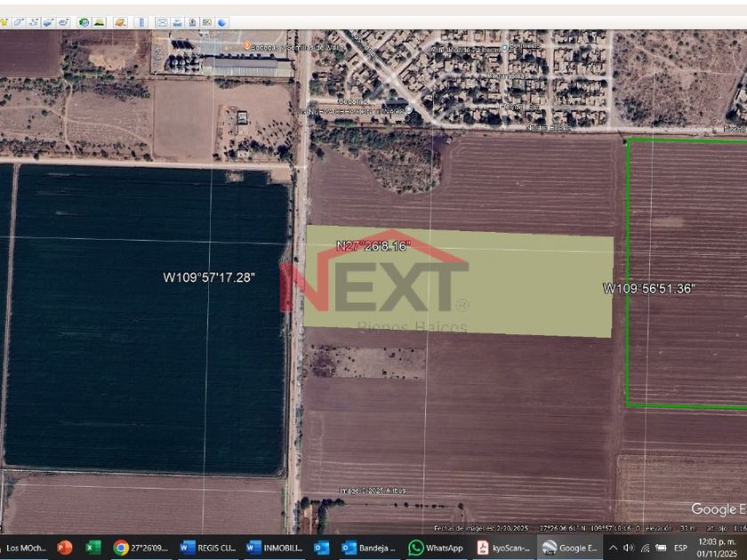Open the ruler measurement tool
Viewport: 747px width, 560px height.
click(x=141, y=22)
